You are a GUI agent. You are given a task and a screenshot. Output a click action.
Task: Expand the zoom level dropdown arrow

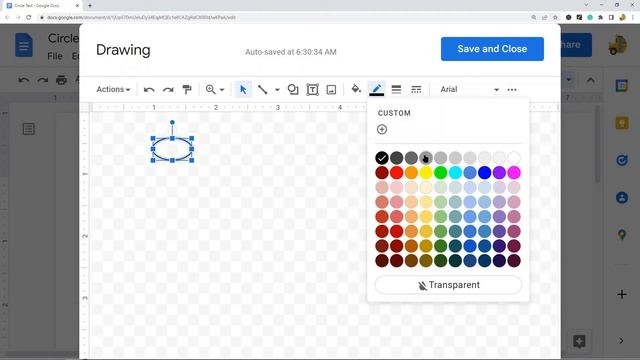point(222,90)
